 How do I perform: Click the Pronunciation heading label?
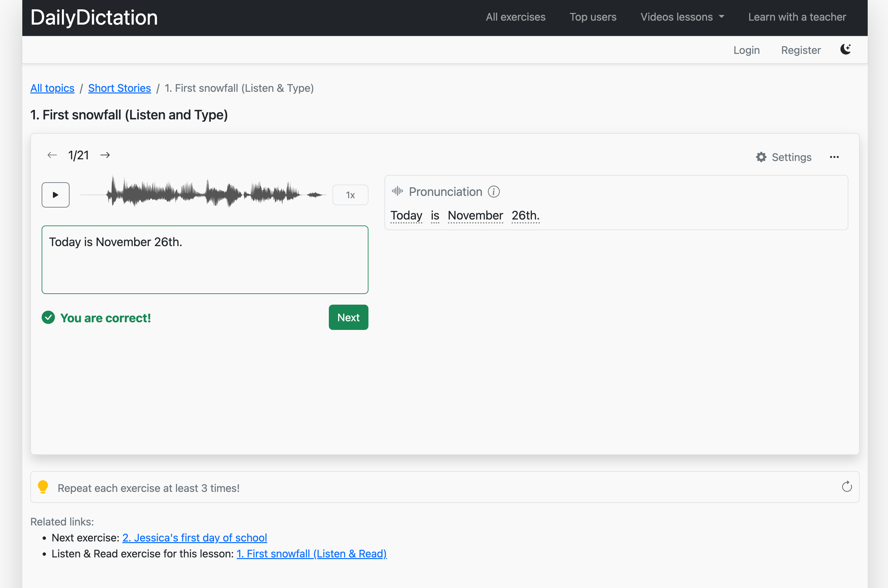[445, 192]
